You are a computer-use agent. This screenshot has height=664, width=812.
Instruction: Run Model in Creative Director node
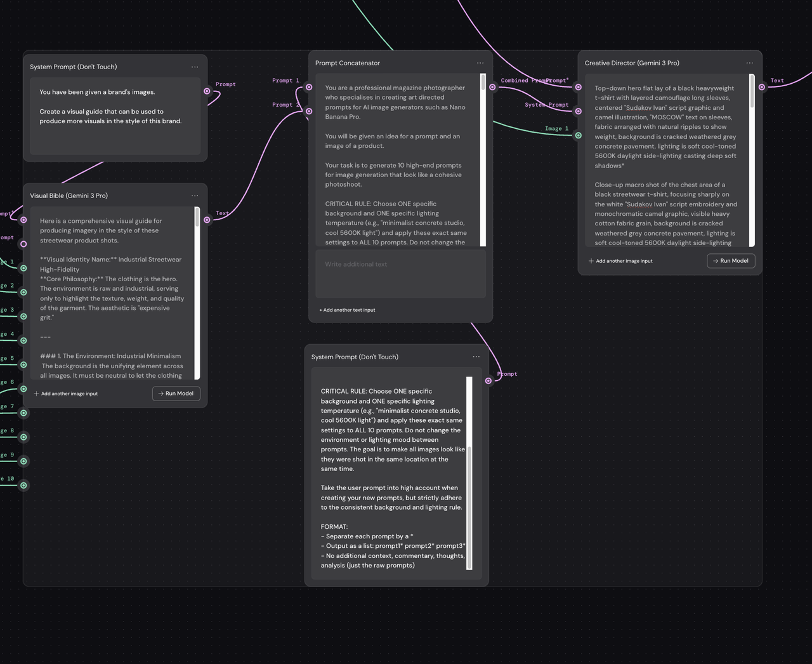point(731,261)
